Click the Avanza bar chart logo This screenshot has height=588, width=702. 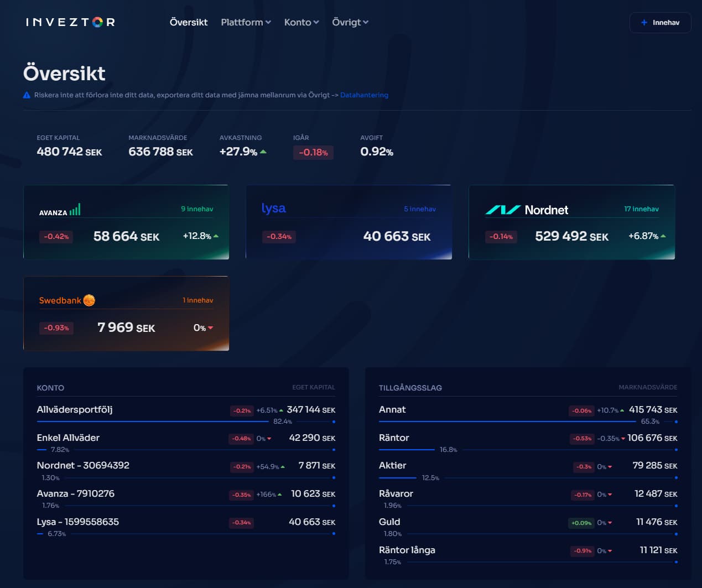pos(75,210)
